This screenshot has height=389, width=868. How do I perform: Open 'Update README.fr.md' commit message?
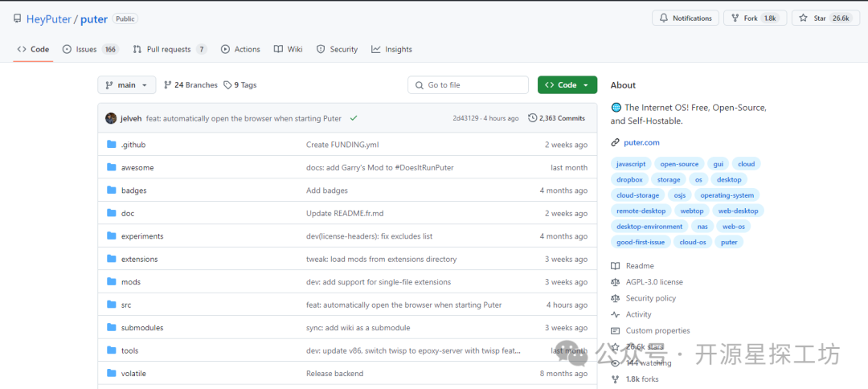click(345, 214)
